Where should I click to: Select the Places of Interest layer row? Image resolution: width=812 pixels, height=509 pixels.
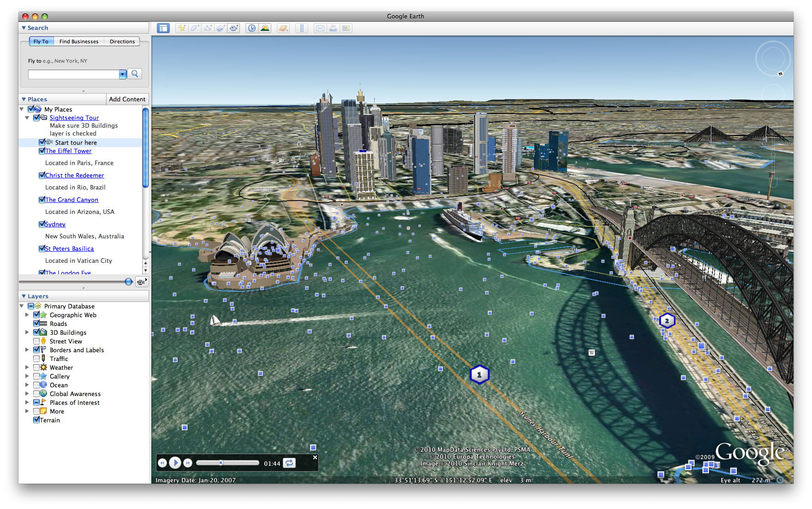[x=75, y=402]
